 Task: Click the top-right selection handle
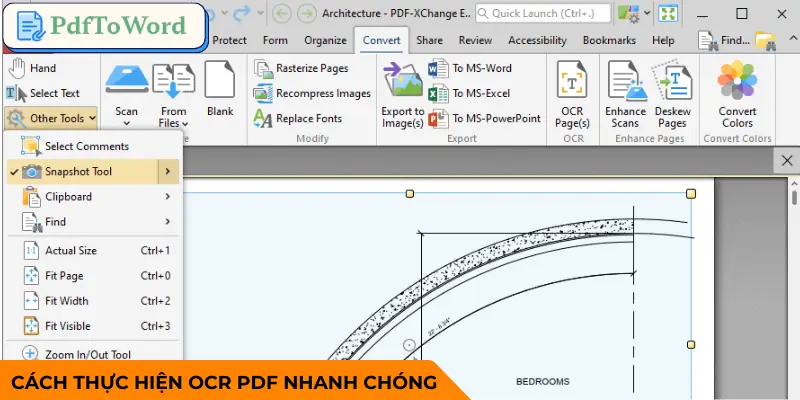pyautogui.click(x=691, y=194)
